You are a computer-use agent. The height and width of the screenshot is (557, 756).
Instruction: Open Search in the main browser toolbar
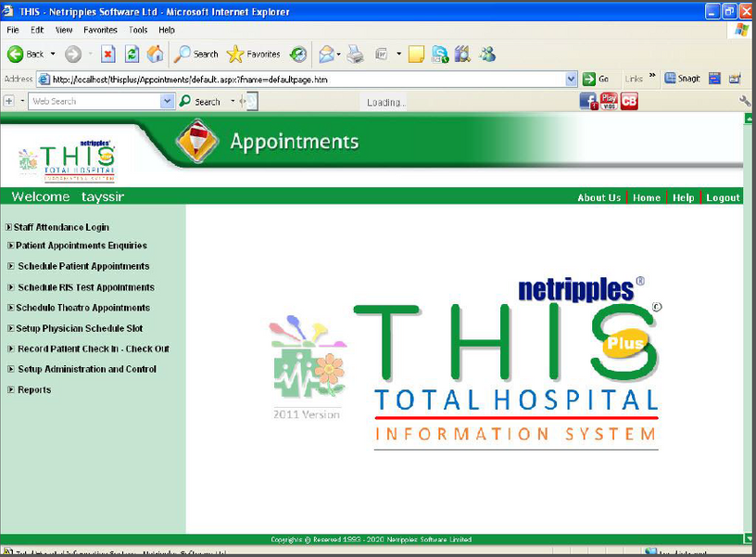coord(196,54)
